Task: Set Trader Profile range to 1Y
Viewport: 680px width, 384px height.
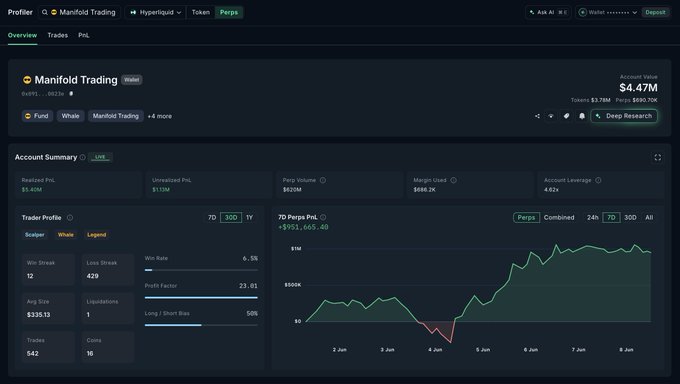Action: [x=249, y=217]
